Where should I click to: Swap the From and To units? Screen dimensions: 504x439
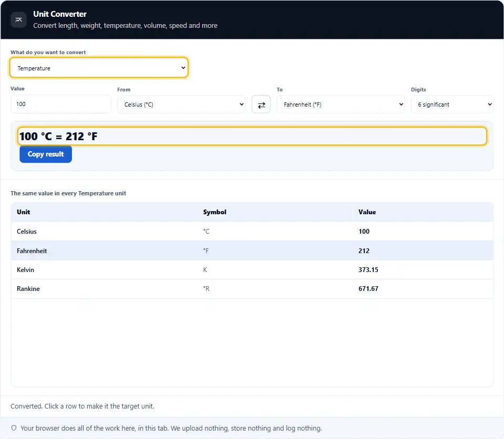coord(261,104)
